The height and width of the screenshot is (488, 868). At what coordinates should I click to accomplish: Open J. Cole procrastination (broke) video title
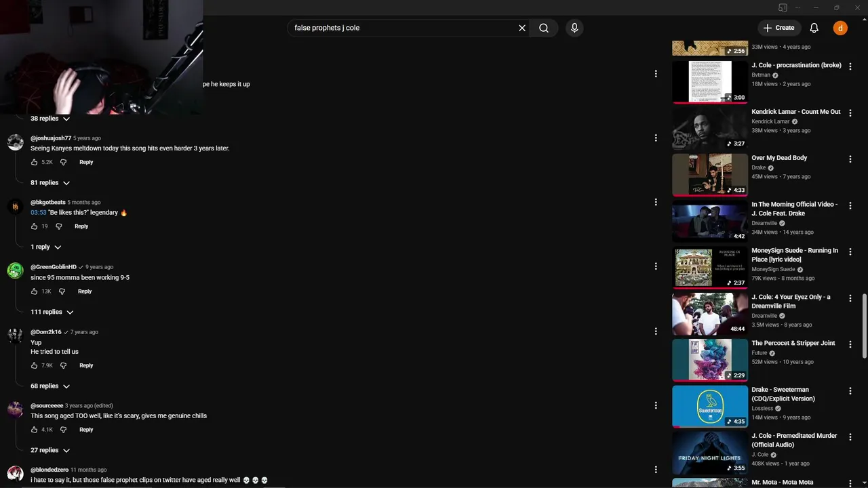pyautogui.click(x=796, y=65)
